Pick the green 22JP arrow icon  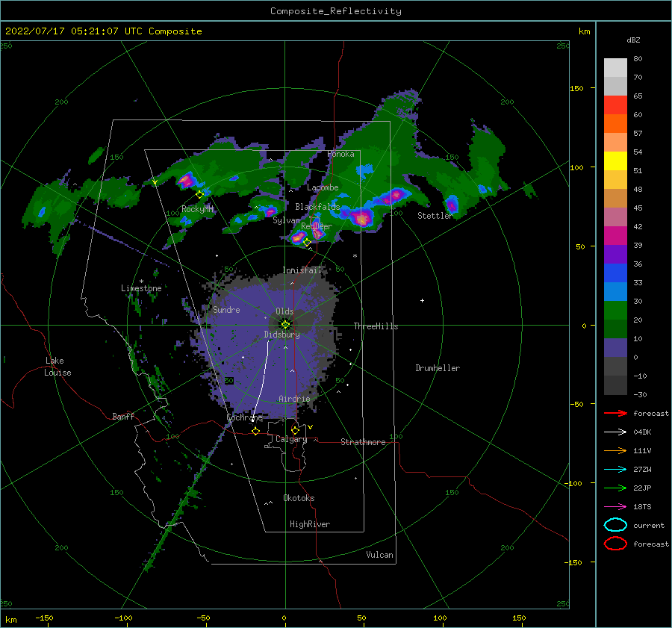click(615, 488)
